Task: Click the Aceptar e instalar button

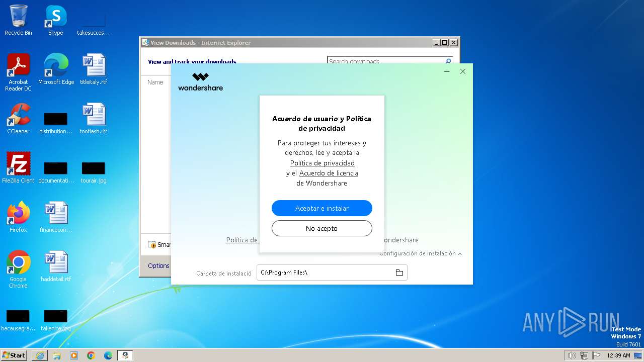Action: pyautogui.click(x=322, y=208)
